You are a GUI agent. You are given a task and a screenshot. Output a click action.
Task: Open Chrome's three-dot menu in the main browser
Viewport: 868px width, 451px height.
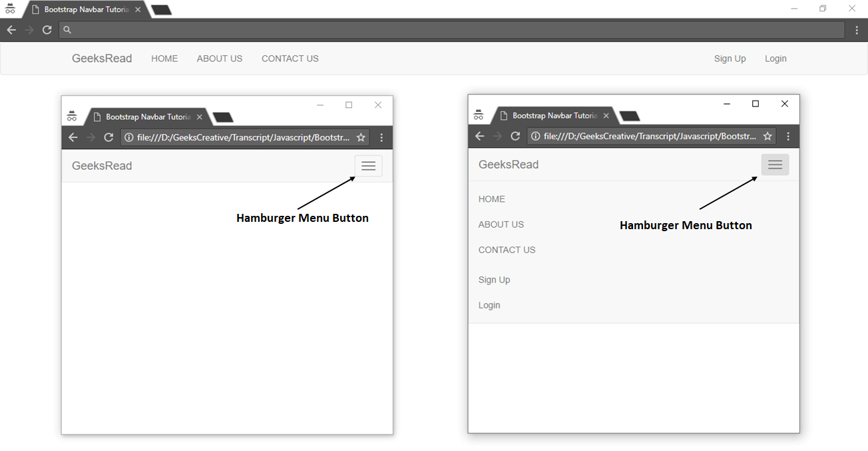tap(857, 29)
